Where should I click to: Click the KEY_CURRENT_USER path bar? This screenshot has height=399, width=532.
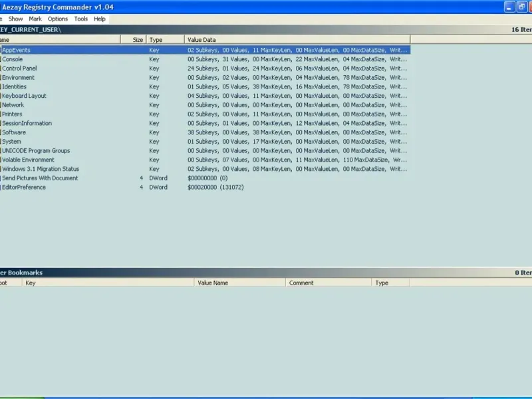tap(266, 29)
